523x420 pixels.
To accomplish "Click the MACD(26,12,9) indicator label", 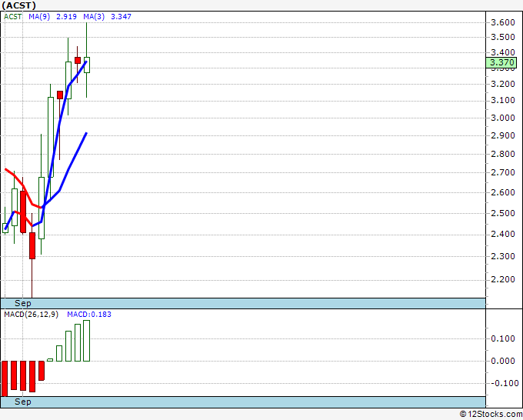I will tap(31, 315).
